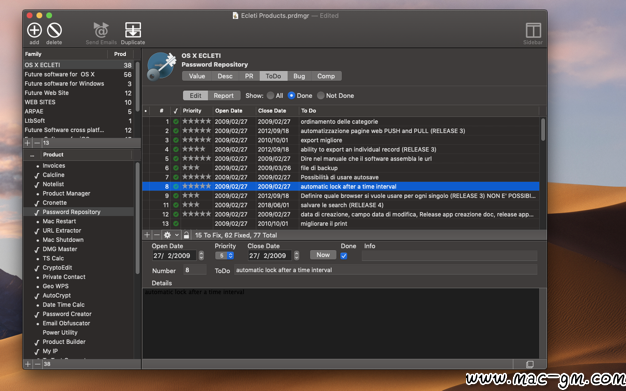Image resolution: width=626 pixels, height=391 pixels.
Task: Switch to the Bug tab
Action: coord(299,76)
